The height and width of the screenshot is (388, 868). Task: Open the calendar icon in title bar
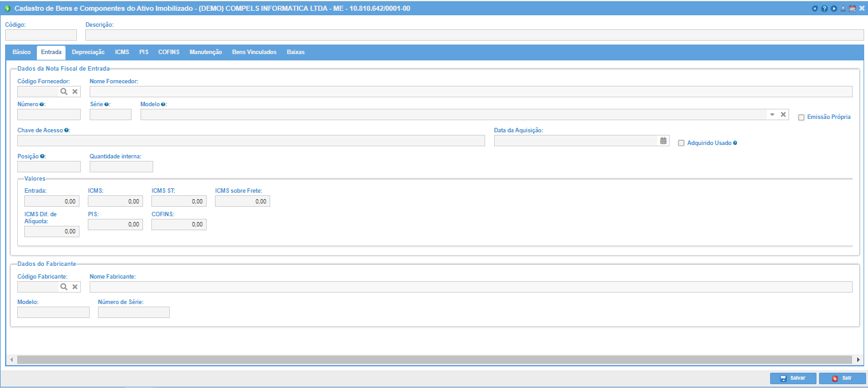852,8
